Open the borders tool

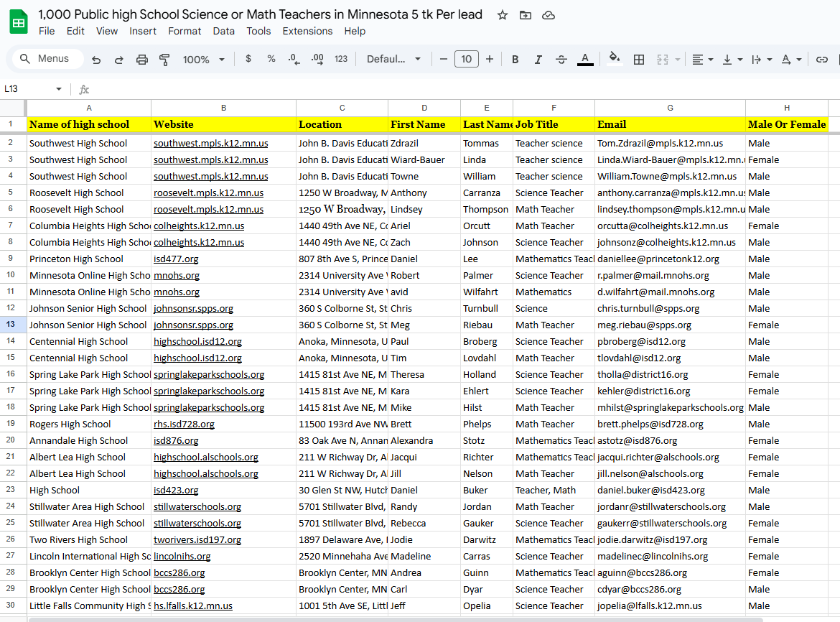tap(638, 60)
